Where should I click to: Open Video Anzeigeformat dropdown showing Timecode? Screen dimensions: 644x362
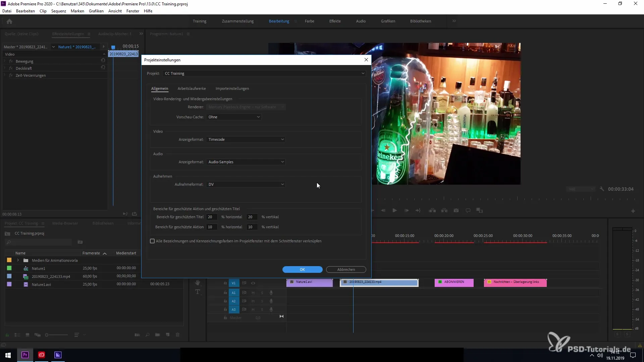[x=246, y=139]
